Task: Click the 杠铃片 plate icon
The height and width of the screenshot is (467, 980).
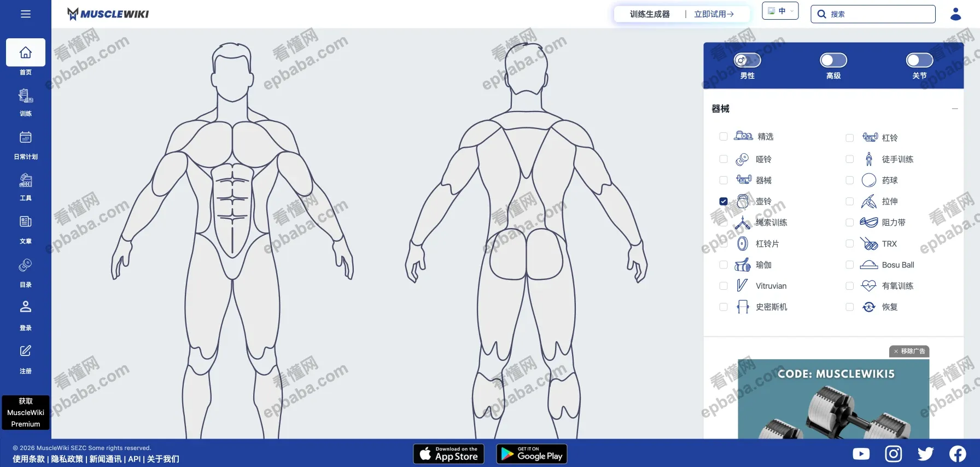Action: [x=743, y=243]
